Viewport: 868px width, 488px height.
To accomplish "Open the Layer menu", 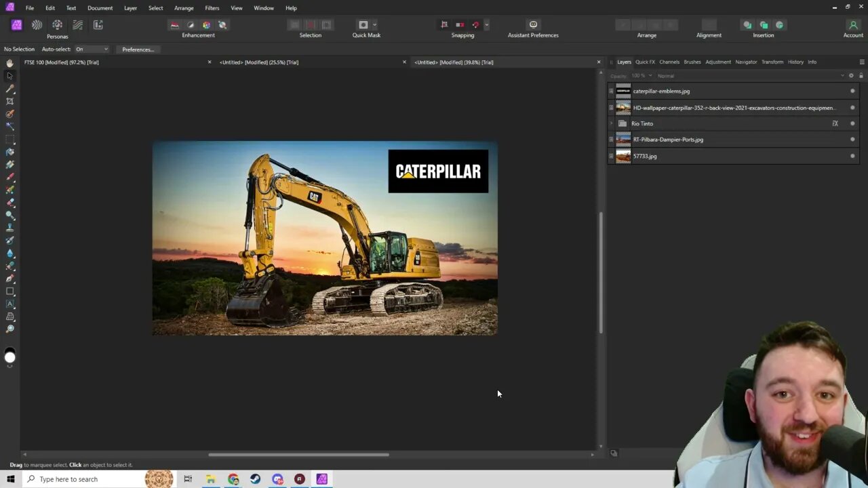I will [130, 8].
